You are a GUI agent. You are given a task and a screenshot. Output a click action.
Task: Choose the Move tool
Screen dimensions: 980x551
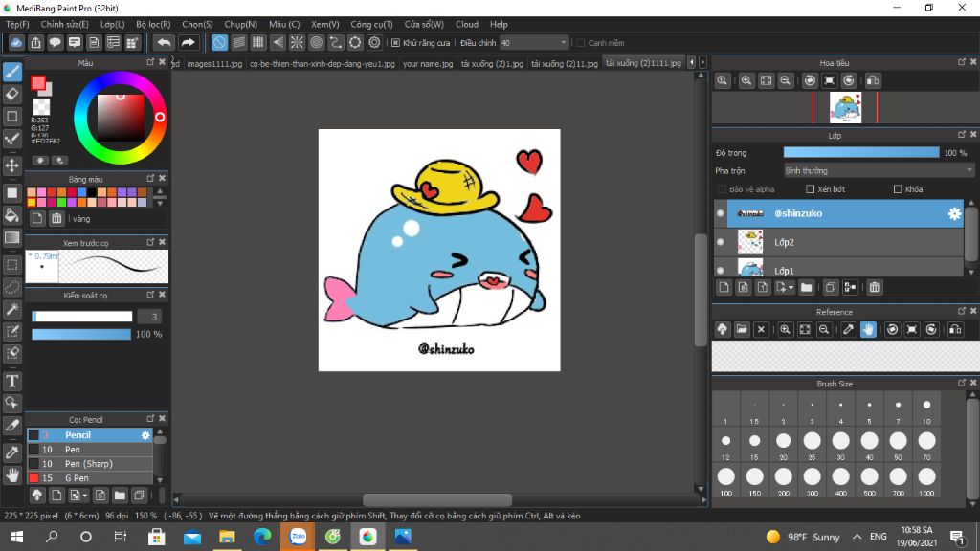[x=11, y=165]
